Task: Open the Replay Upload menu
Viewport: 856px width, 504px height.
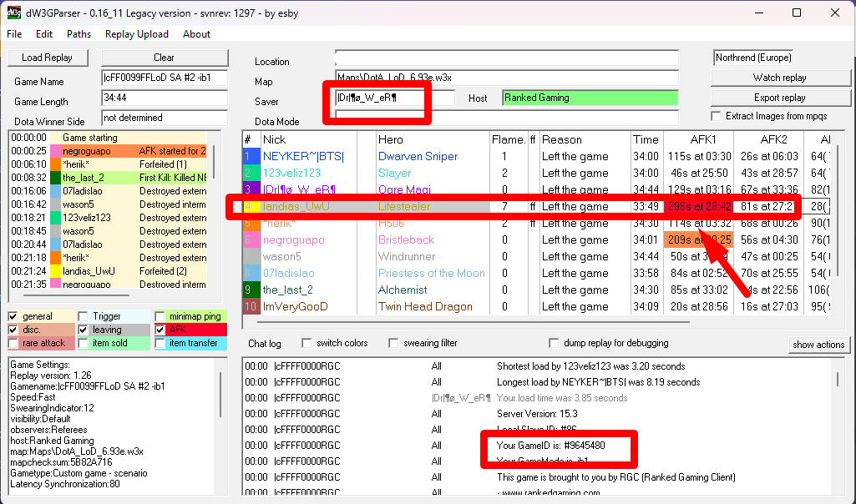Action: [x=136, y=34]
